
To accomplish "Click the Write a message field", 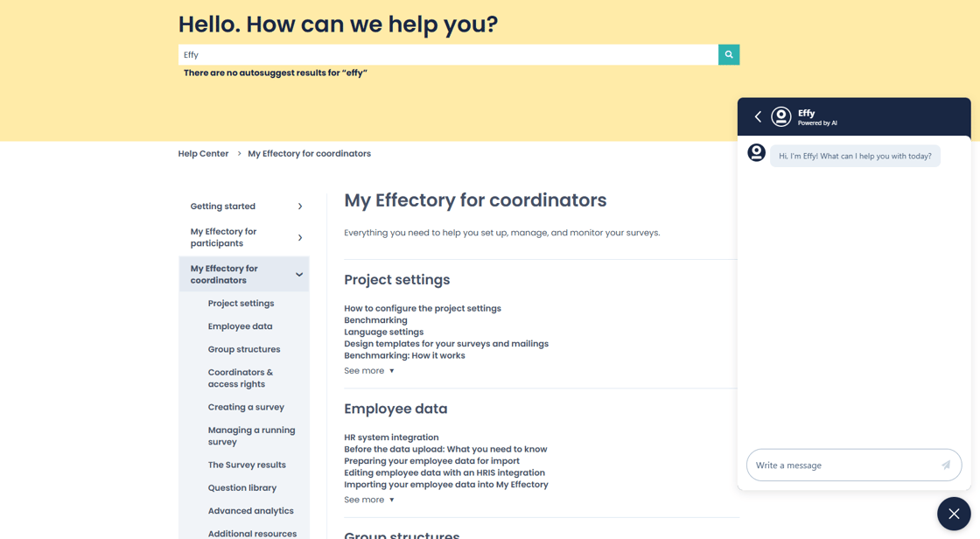I will tap(844, 465).
